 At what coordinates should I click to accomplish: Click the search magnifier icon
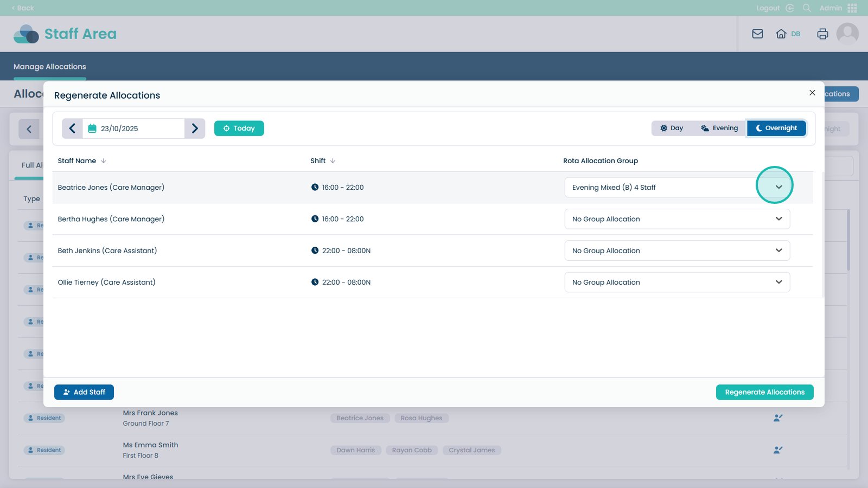(x=807, y=8)
